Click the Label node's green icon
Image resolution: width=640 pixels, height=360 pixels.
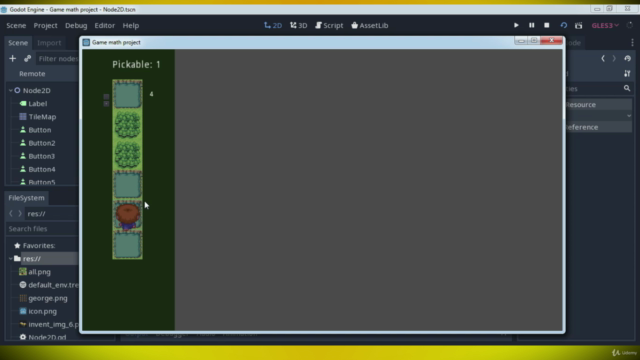tap(23, 104)
